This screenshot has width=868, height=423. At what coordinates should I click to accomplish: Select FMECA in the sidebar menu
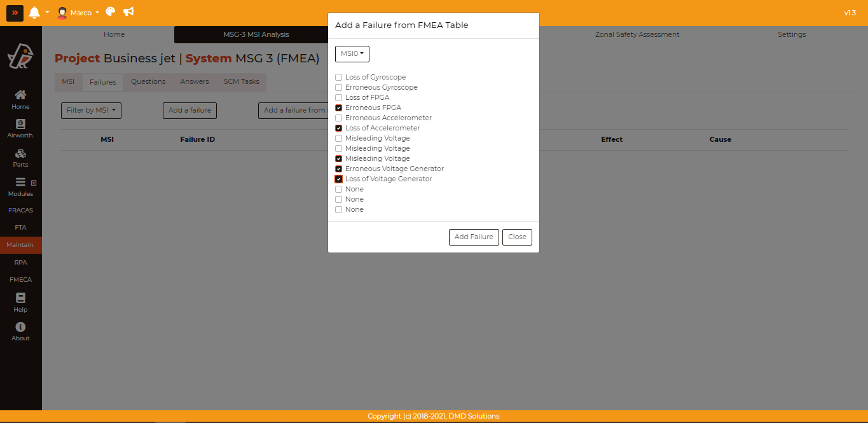(x=20, y=279)
